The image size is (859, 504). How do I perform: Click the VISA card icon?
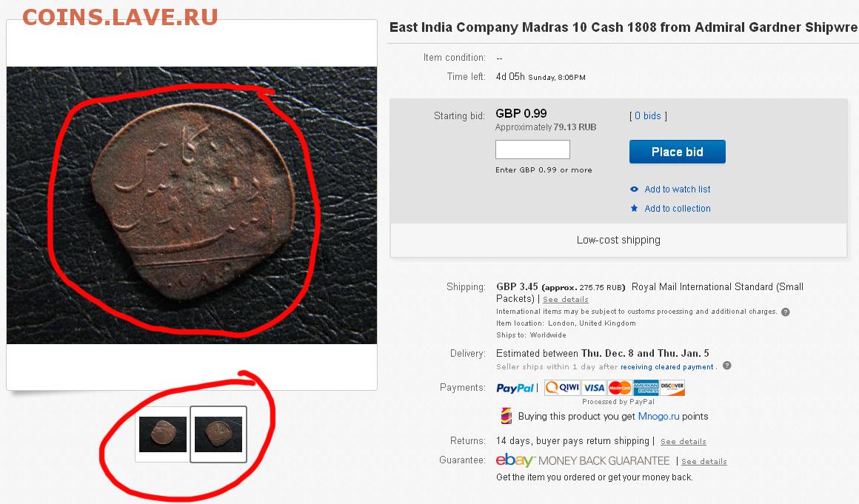(593, 388)
